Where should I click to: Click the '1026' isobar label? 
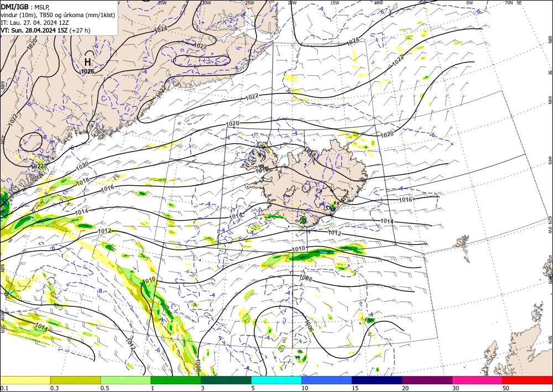click(x=87, y=71)
